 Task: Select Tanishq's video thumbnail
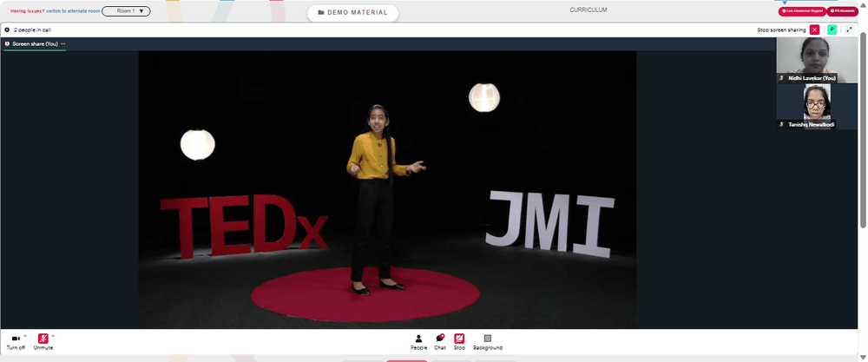point(817,106)
